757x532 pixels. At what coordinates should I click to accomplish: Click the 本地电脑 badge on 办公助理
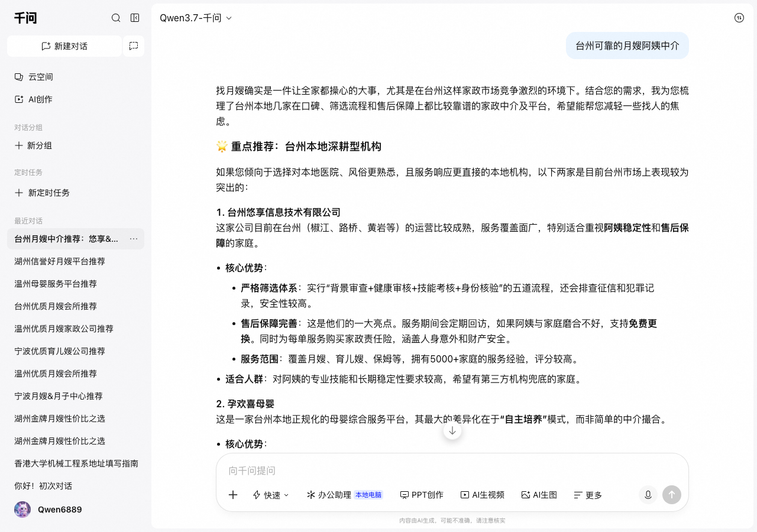coord(368,495)
